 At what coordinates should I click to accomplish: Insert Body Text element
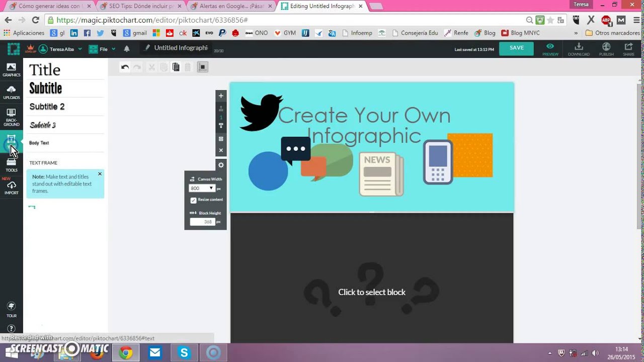point(39,143)
